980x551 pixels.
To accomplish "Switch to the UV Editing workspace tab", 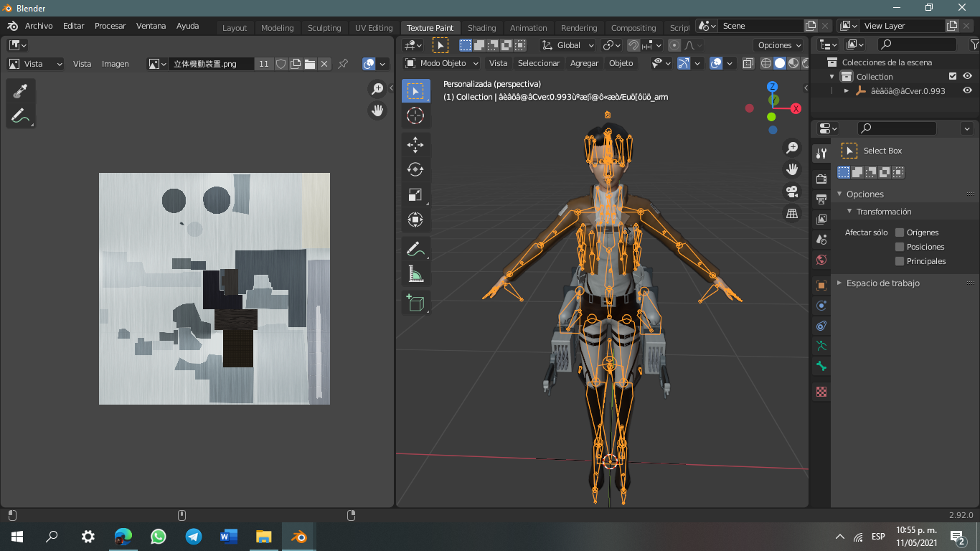I will 374,28.
